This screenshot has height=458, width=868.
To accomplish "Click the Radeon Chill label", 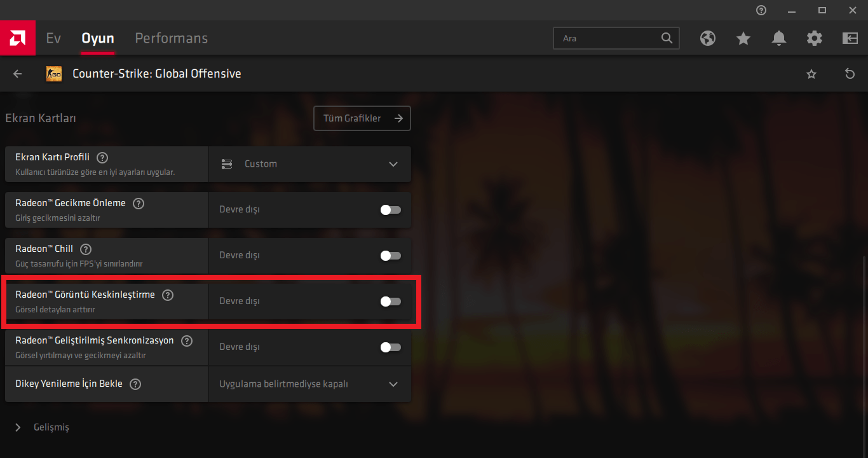I will click(x=44, y=249).
